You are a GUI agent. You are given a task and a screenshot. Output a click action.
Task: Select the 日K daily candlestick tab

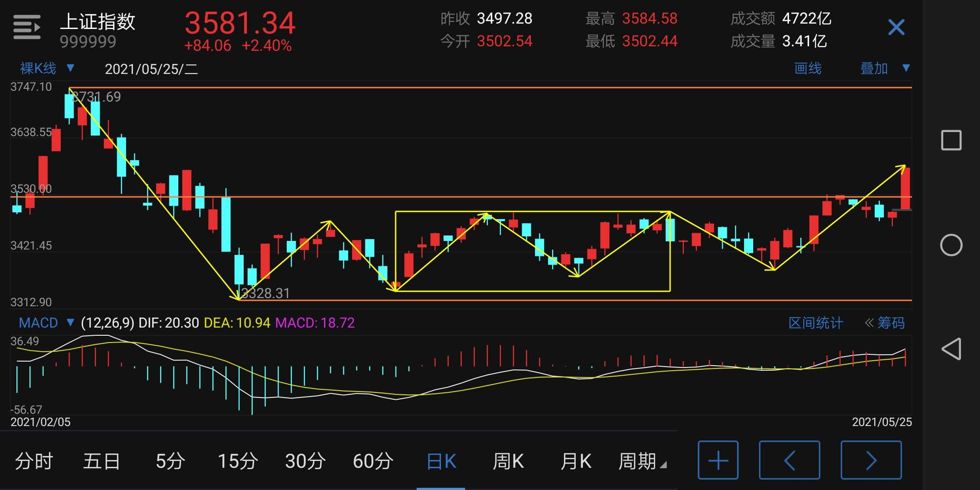(x=441, y=461)
